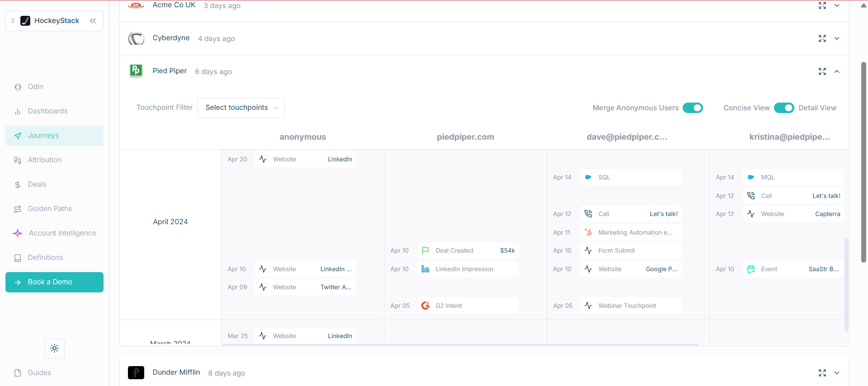Click the G2 Intent icon

point(425,306)
